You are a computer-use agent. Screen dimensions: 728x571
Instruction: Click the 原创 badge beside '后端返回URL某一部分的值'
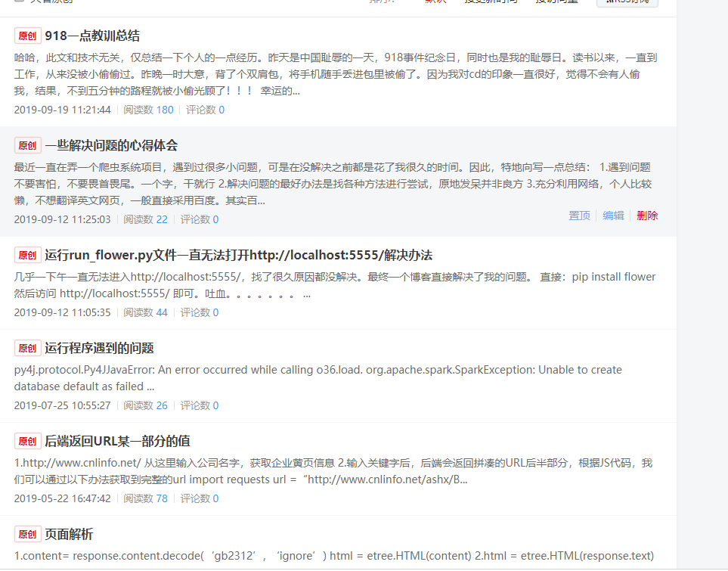coord(28,441)
